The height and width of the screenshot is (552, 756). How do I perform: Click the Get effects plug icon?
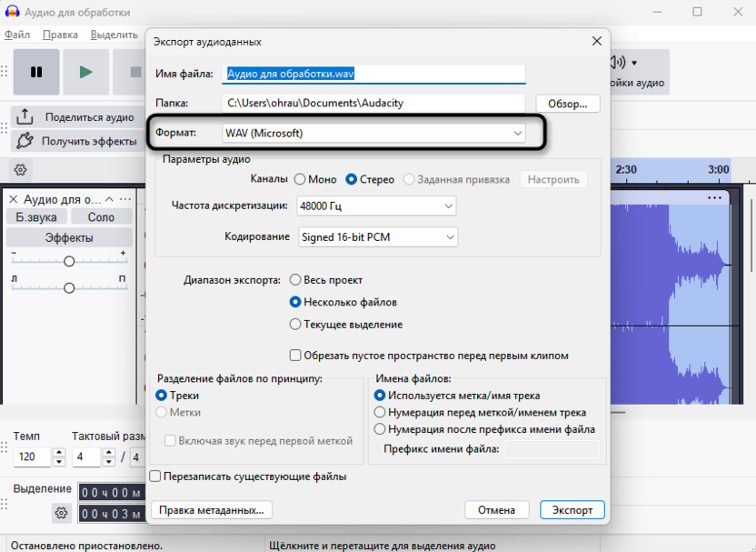click(x=25, y=141)
